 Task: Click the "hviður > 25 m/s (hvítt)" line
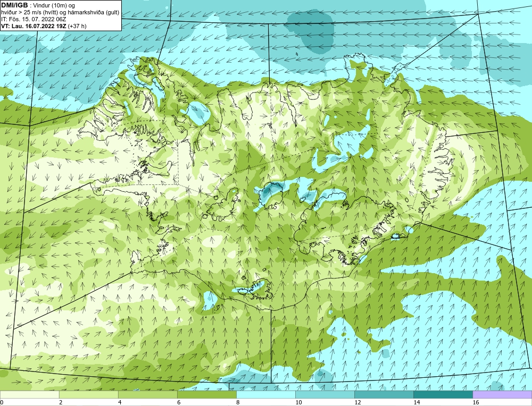pyautogui.click(x=60, y=13)
